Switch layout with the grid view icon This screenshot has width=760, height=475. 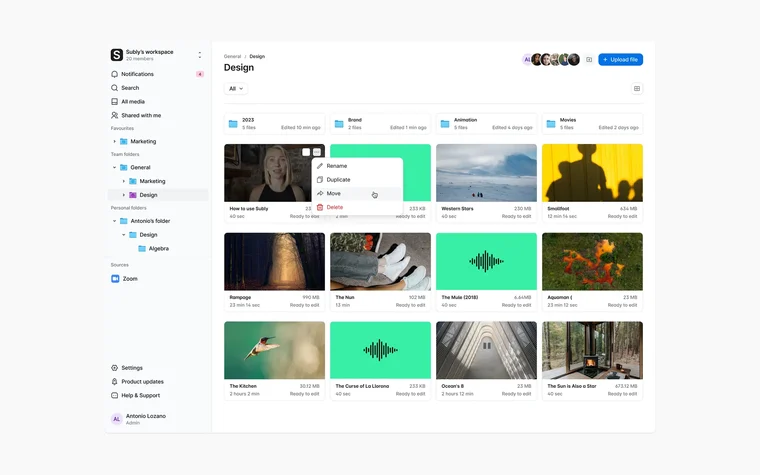[637, 89]
